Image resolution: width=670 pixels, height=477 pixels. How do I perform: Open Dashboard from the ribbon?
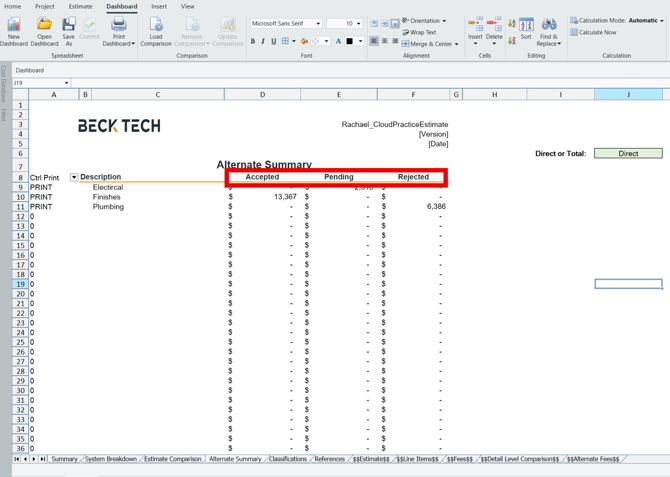point(44,26)
